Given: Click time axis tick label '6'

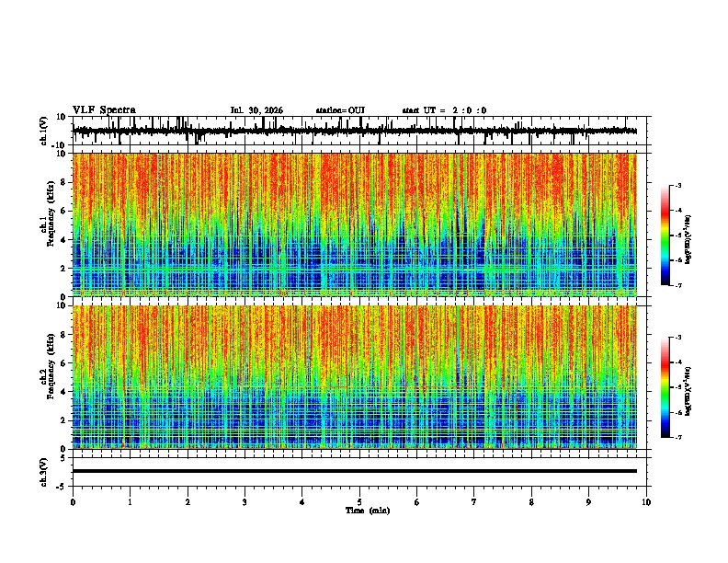Looking at the screenshot, I should coord(417,502).
